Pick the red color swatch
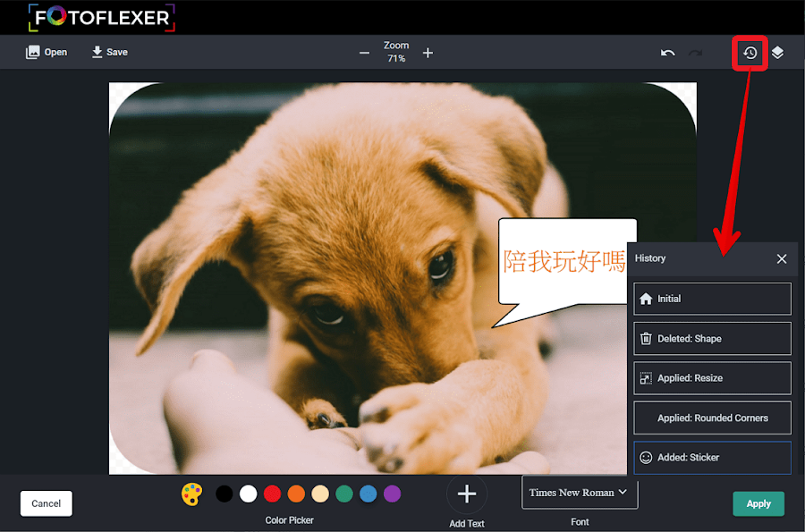Image resolution: width=805 pixels, height=532 pixels. pyautogui.click(x=272, y=494)
